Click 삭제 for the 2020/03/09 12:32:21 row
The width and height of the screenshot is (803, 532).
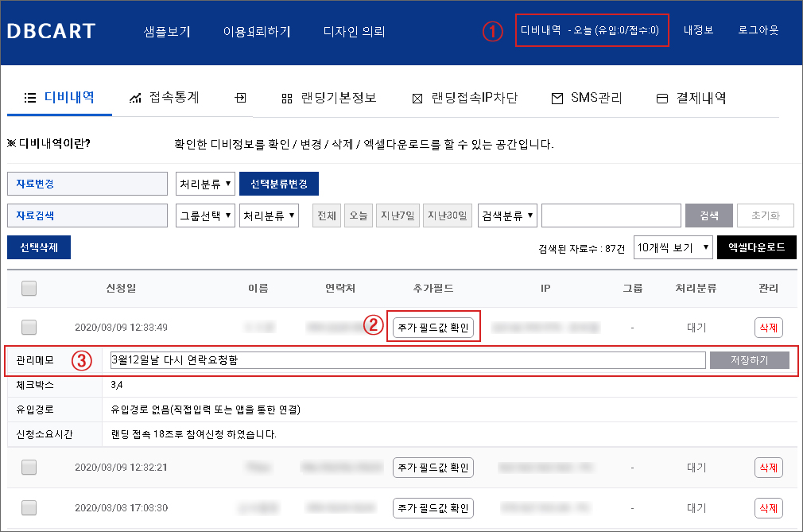click(x=769, y=468)
